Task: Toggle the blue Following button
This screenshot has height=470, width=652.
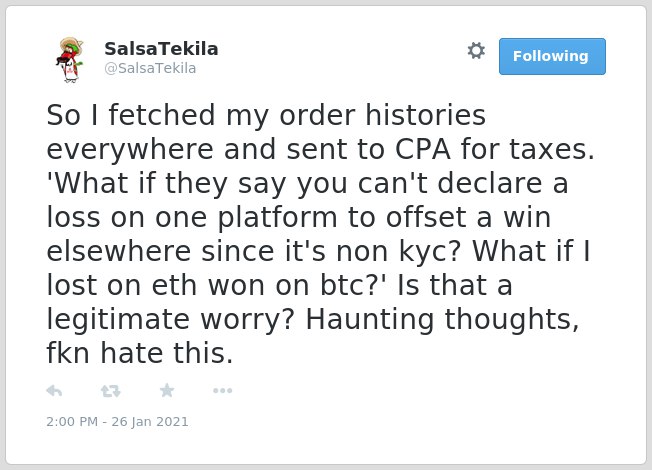Action: 552,57
